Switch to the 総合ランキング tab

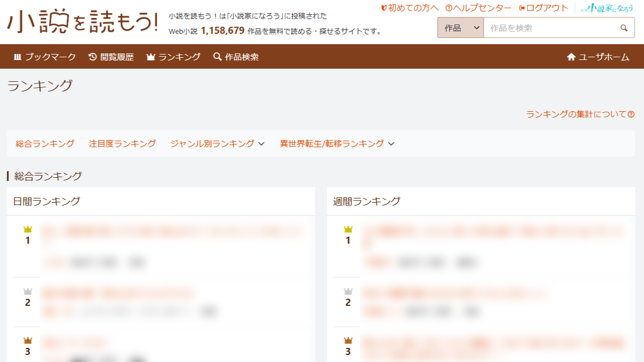pyautogui.click(x=44, y=143)
